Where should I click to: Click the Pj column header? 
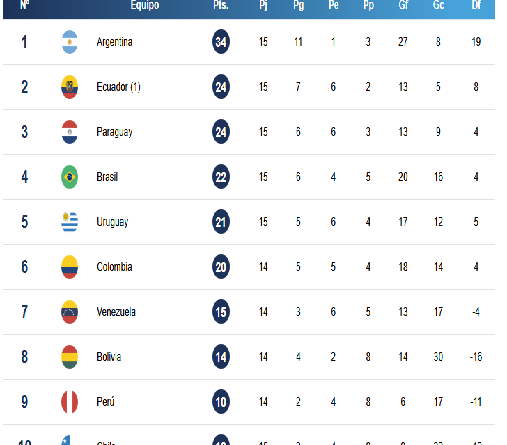[263, 6]
